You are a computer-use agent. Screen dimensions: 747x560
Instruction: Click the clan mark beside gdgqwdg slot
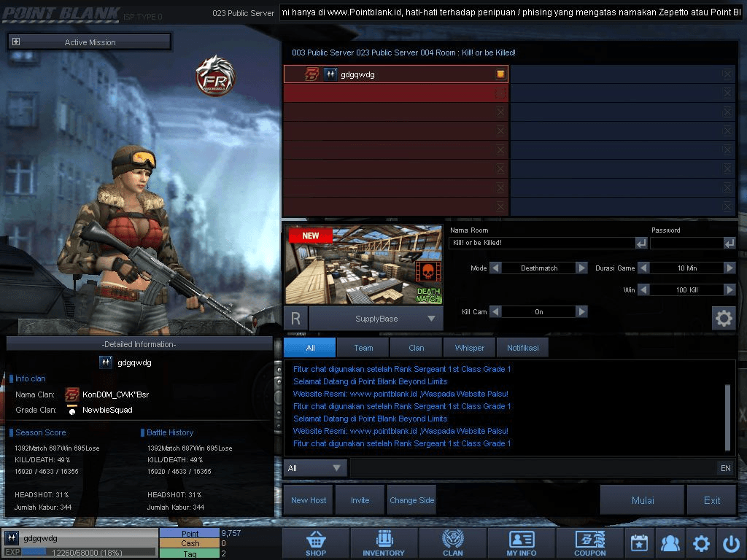coord(312,74)
